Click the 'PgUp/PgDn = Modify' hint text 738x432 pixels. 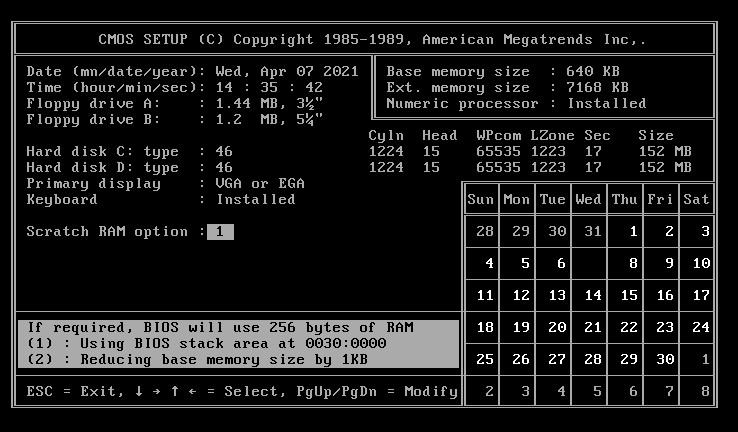tap(377, 392)
